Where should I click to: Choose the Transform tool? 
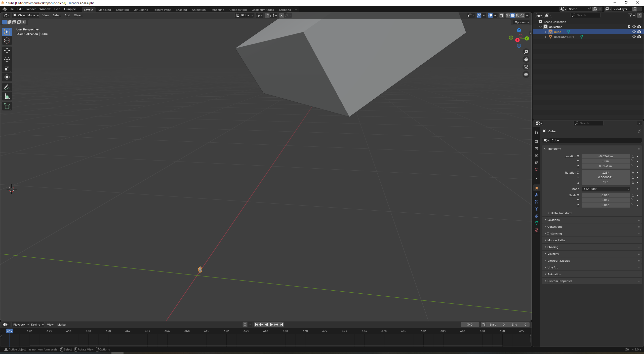coord(7,77)
